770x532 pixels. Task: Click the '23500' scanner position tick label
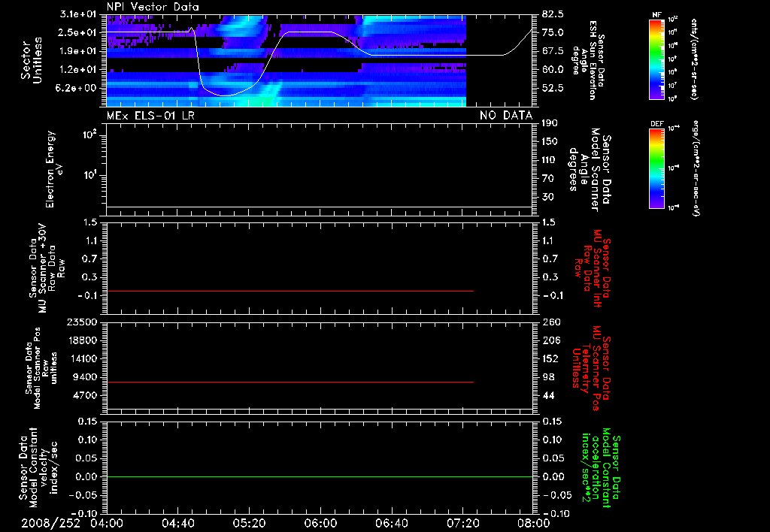(81, 322)
